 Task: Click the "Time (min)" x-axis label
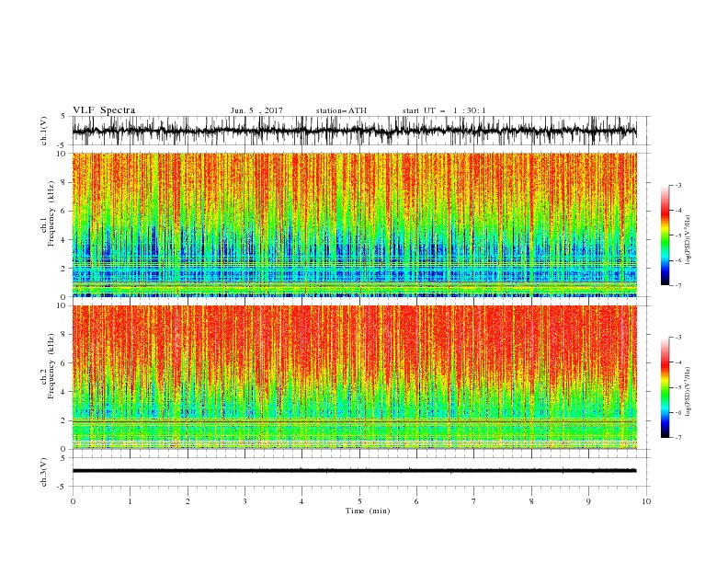368,511
